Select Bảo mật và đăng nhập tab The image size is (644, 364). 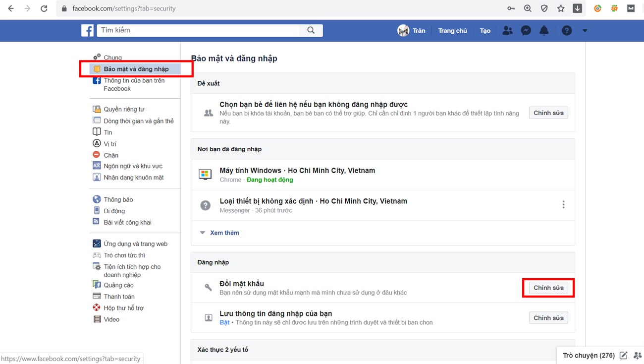tap(135, 69)
